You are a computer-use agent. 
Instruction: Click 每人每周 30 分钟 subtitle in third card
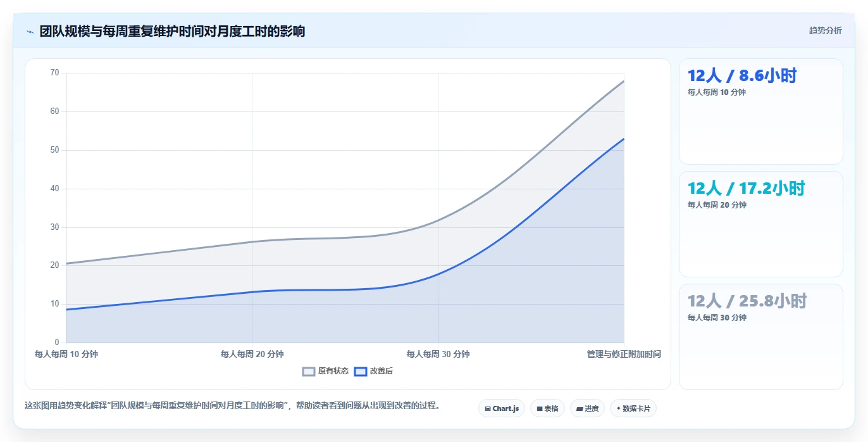(x=717, y=318)
